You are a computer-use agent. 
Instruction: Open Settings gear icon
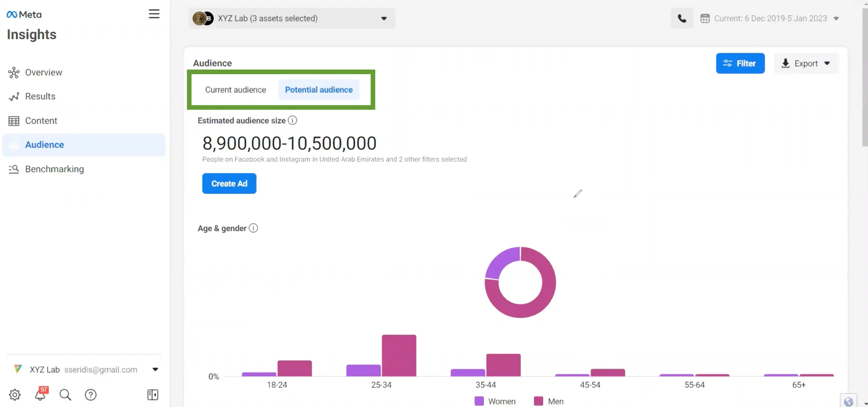tap(15, 394)
